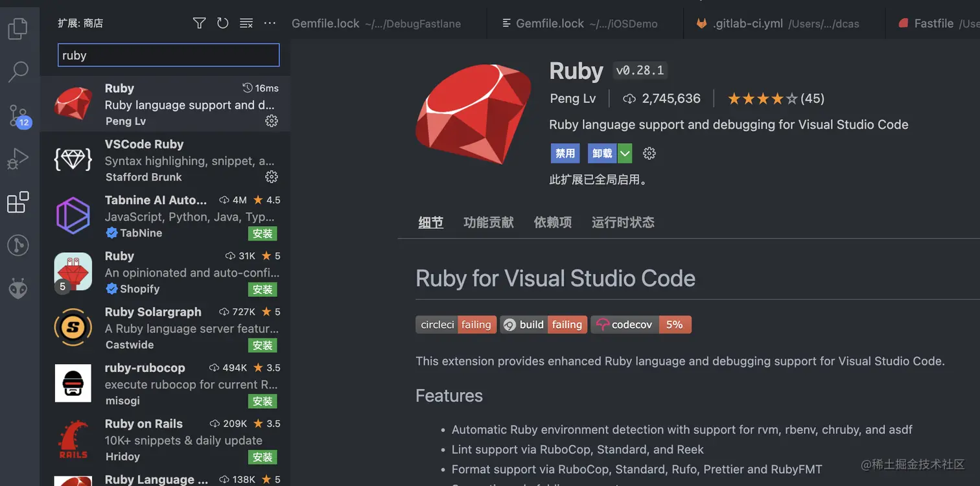Install the Shopify Ruby extension
The image size is (980, 486).
pyautogui.click(x=262, y=289)
